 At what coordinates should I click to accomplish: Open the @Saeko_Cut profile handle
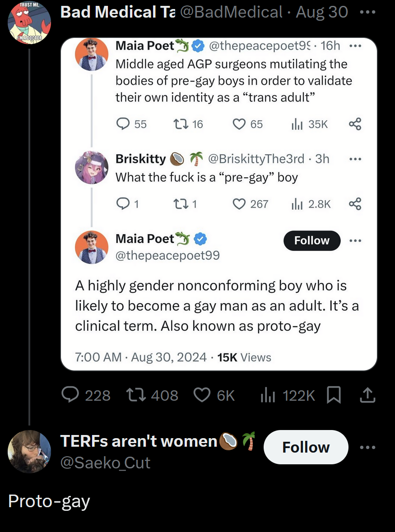105,463
